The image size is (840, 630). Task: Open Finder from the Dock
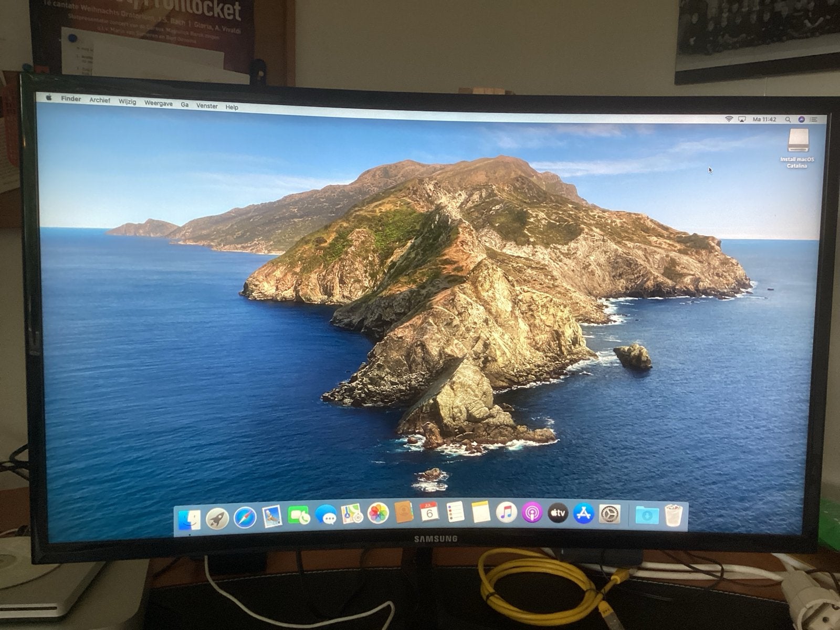point(189,519)
